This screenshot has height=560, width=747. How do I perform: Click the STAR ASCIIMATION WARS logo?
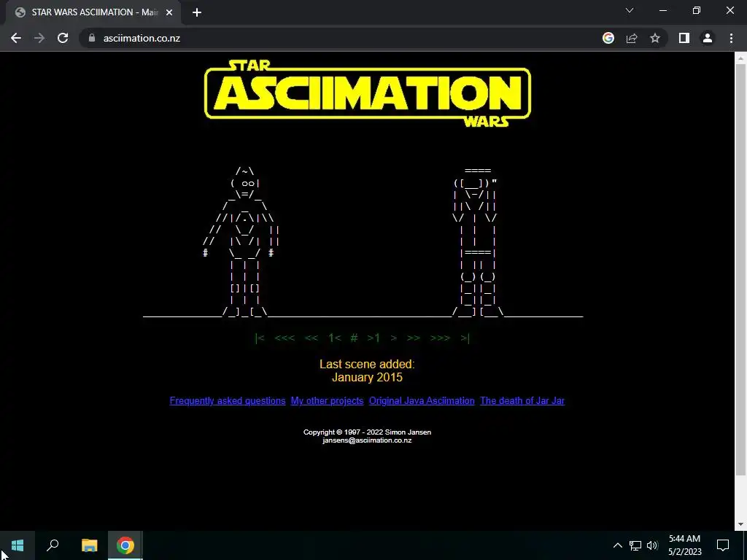(x=368, y=93)
